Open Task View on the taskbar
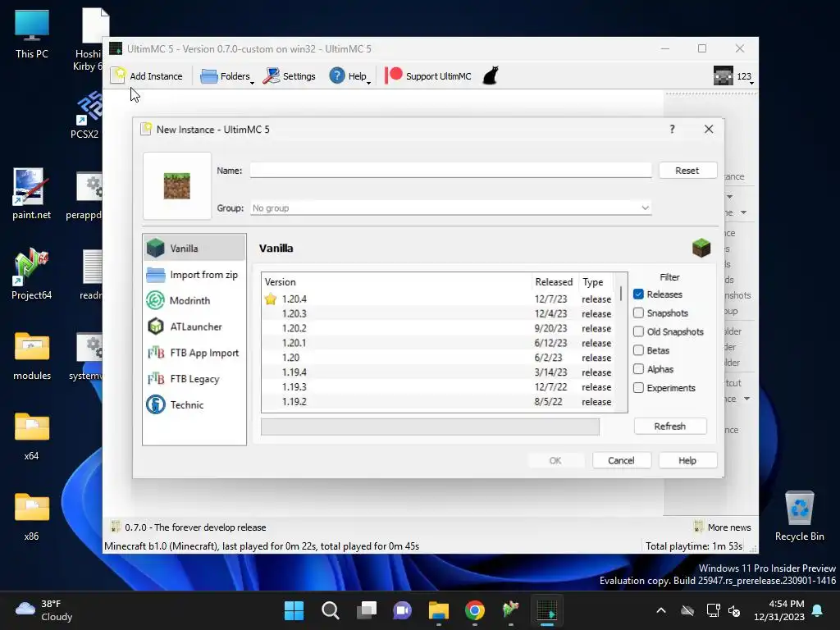 pyautogui.click(x=367, y=610)
